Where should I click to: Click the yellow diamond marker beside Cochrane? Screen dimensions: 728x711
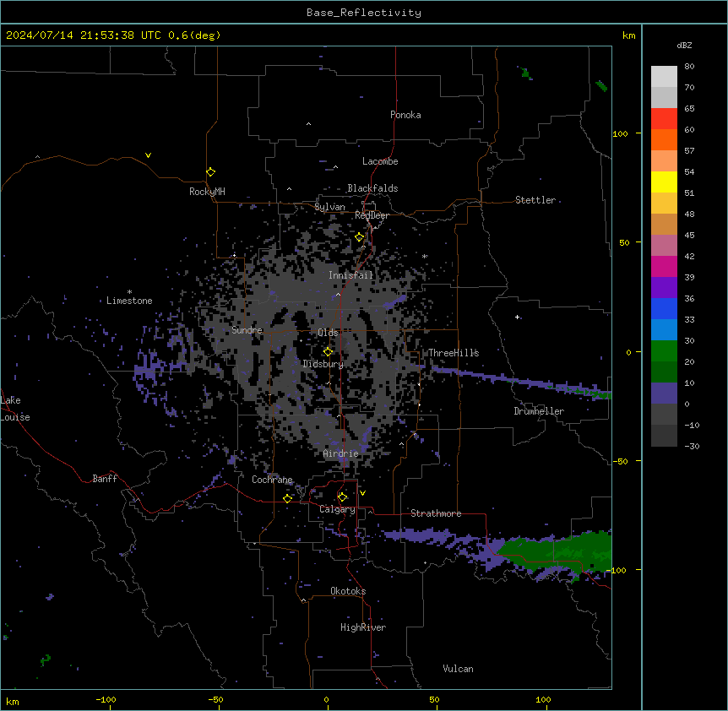(x=287, y=498)
